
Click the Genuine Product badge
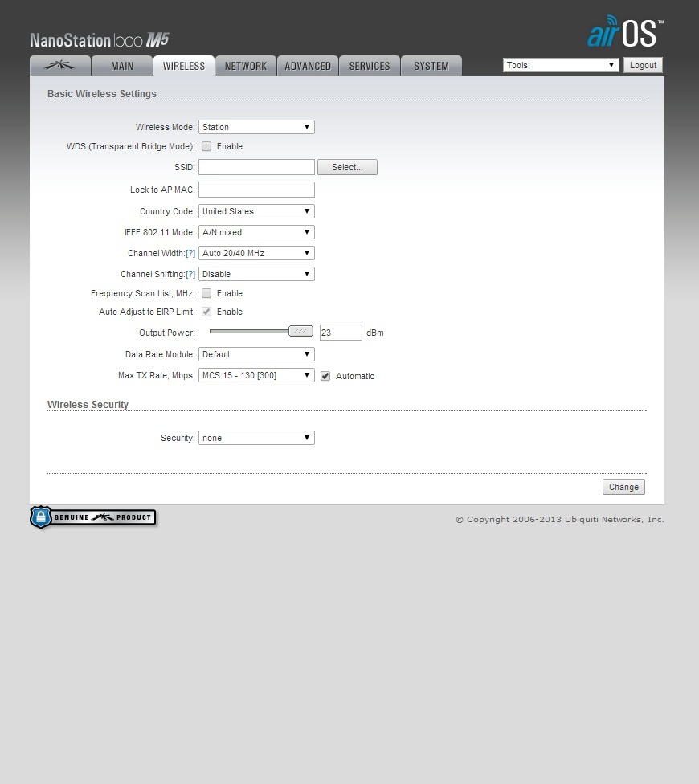click(x=93, y=517)
